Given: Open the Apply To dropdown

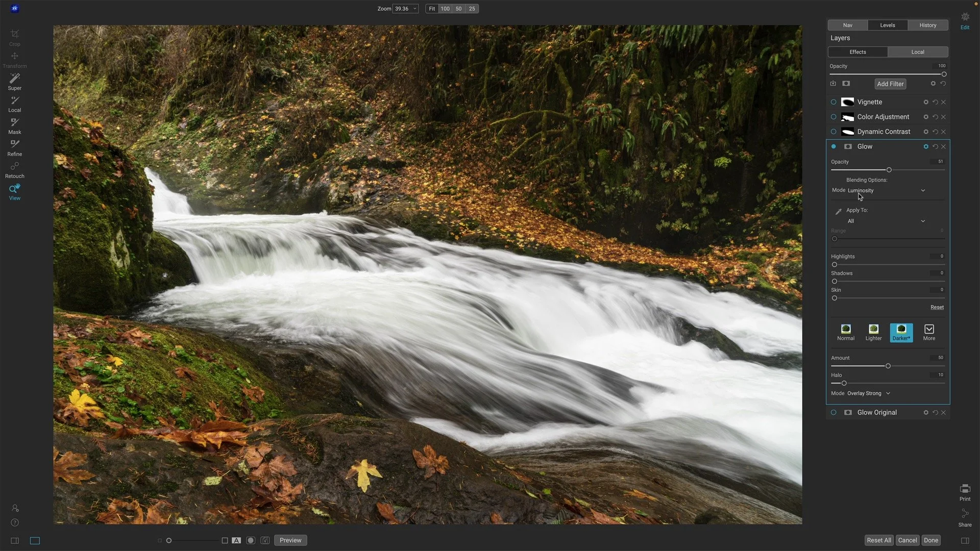Looking at the screenshot, I should click(887, 221).
